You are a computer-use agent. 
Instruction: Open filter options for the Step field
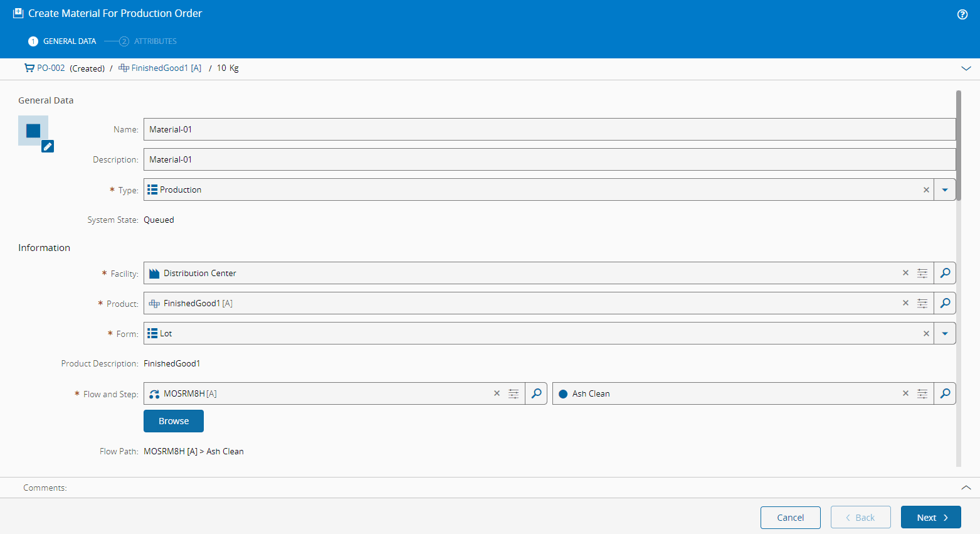pyautogui.click(x=922, y=393)
